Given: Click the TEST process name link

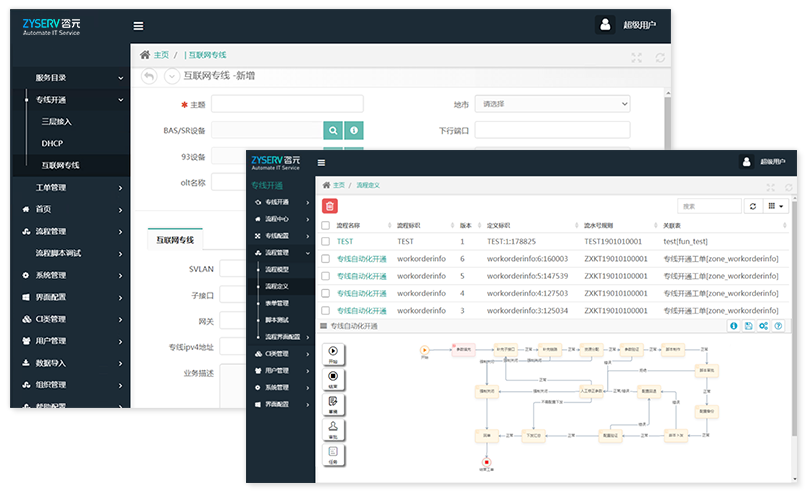Looking at the screenshot, I should (x=345, y=241).
